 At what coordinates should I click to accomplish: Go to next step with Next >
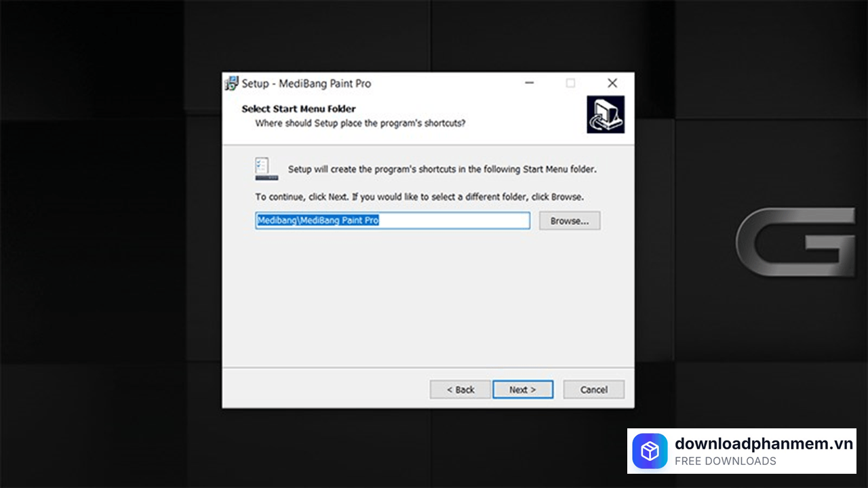tap(522, 390)
